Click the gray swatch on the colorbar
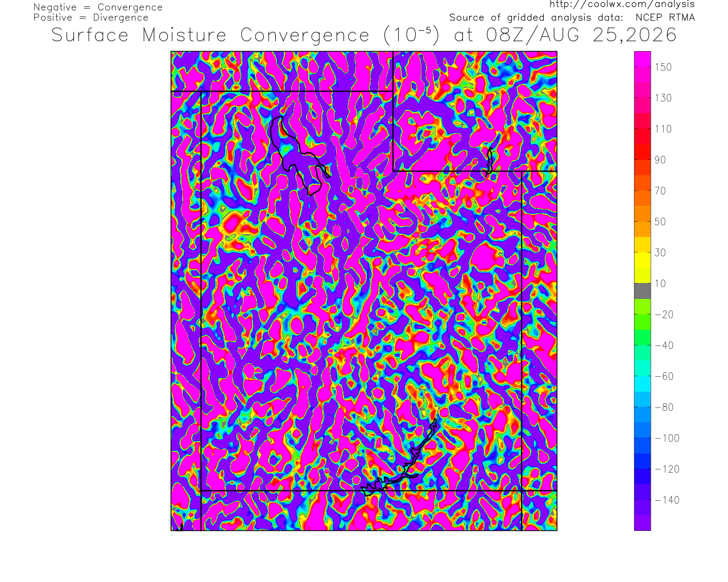Viewport: 728px width, 582px height. click(x=643, y=291)
